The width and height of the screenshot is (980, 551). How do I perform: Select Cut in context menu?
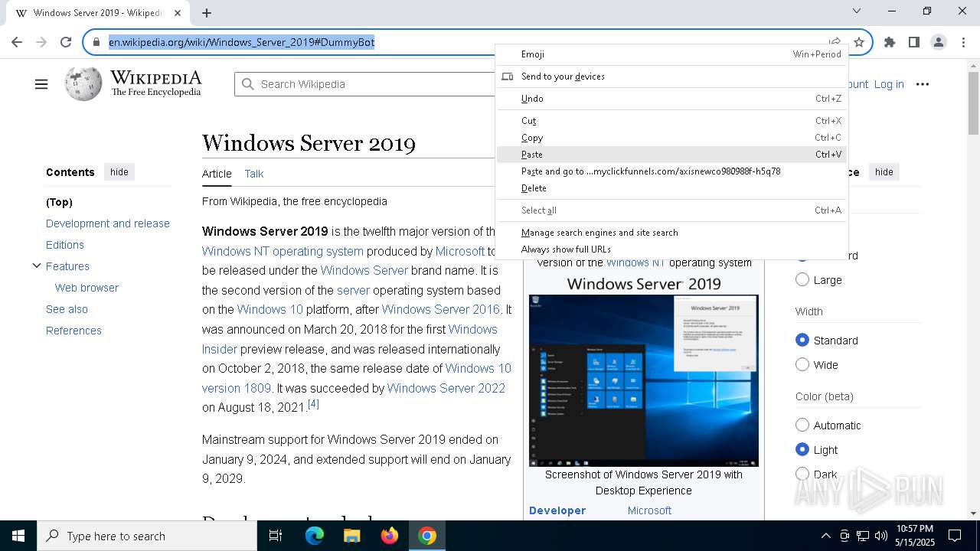(671, 121)
